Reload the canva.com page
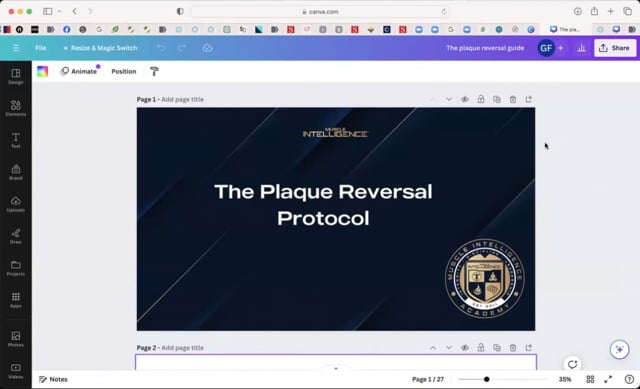 (444, 11)
